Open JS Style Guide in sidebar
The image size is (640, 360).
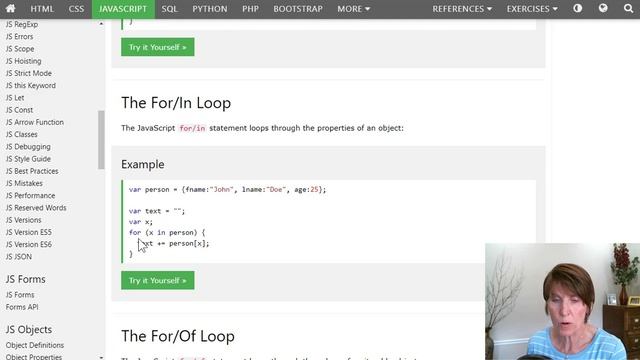point(28,159)
